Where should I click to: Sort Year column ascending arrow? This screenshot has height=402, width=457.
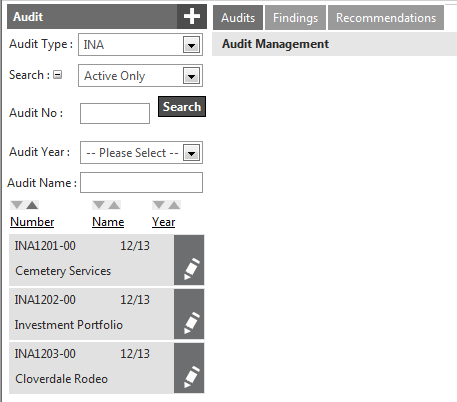174,205
